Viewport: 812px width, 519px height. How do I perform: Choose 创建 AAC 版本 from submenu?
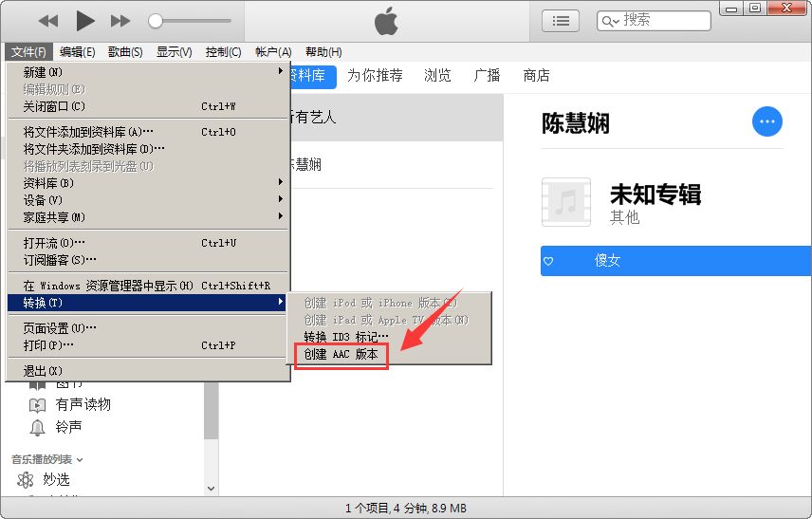pos(341,354)
